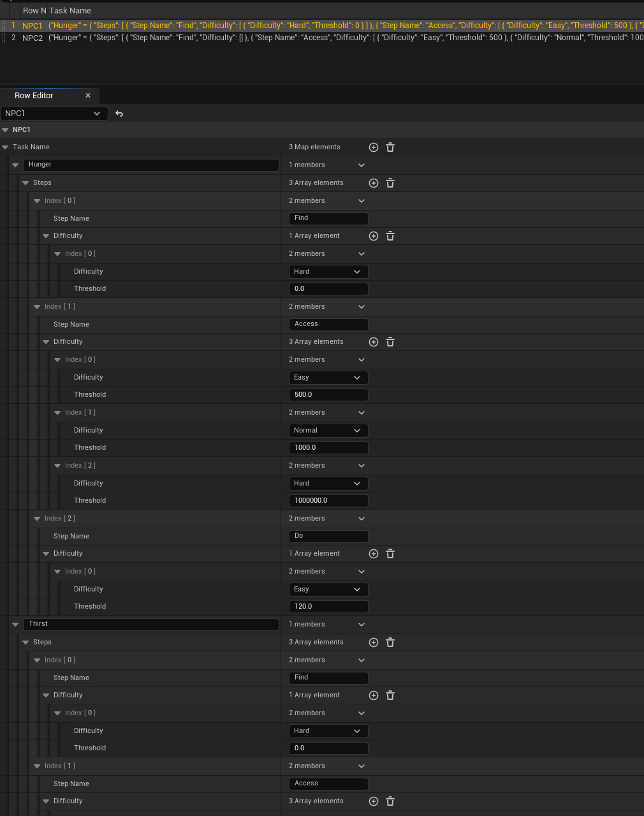Click trash icon on Task Name row

tap(390, 147)
